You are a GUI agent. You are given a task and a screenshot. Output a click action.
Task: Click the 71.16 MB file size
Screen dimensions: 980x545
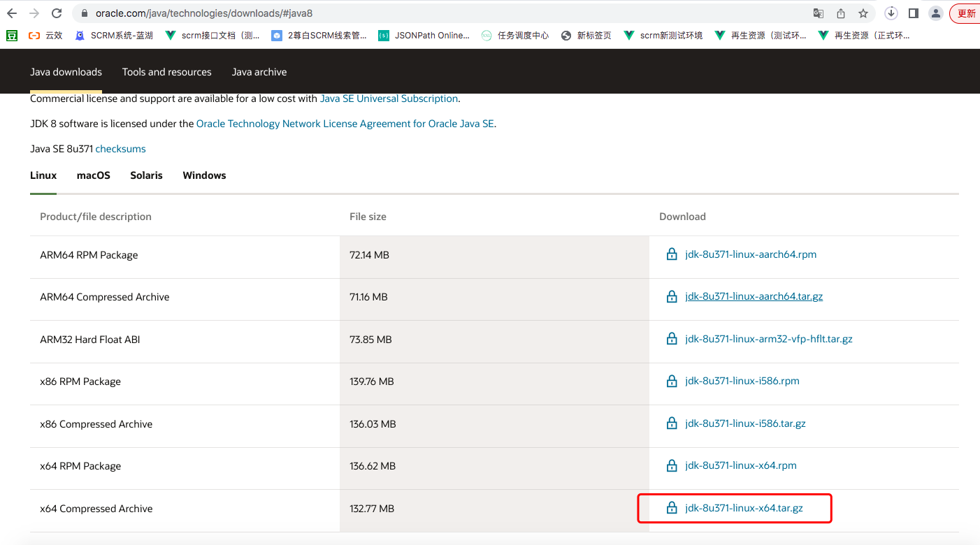click(x=368, y=297)
